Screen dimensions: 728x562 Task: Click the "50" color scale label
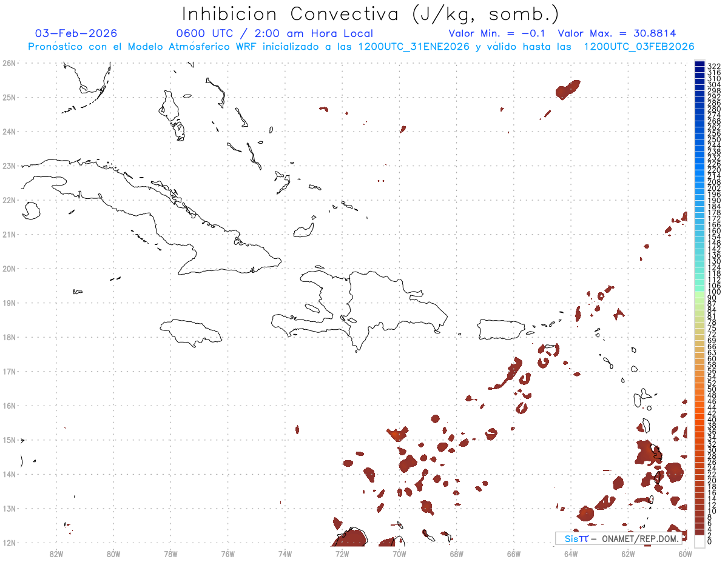pos(712,389)
